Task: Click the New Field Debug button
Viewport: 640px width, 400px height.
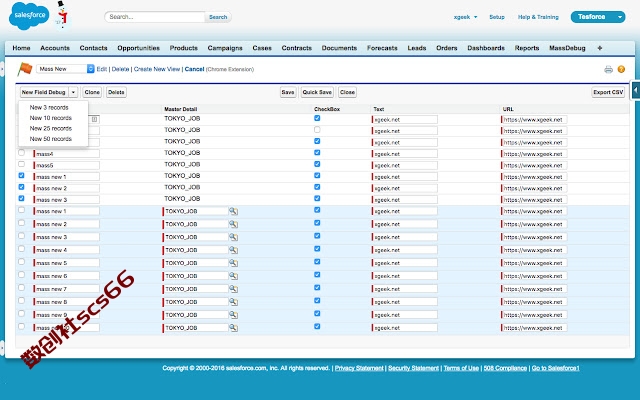Action: (x=44, y=92)
